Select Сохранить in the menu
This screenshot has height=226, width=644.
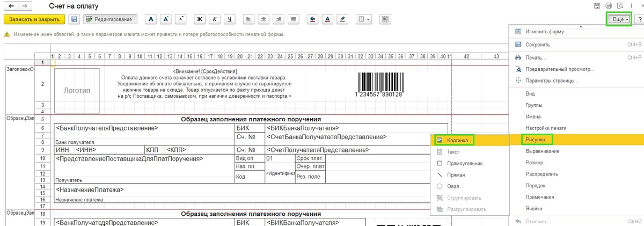(576, 45)
